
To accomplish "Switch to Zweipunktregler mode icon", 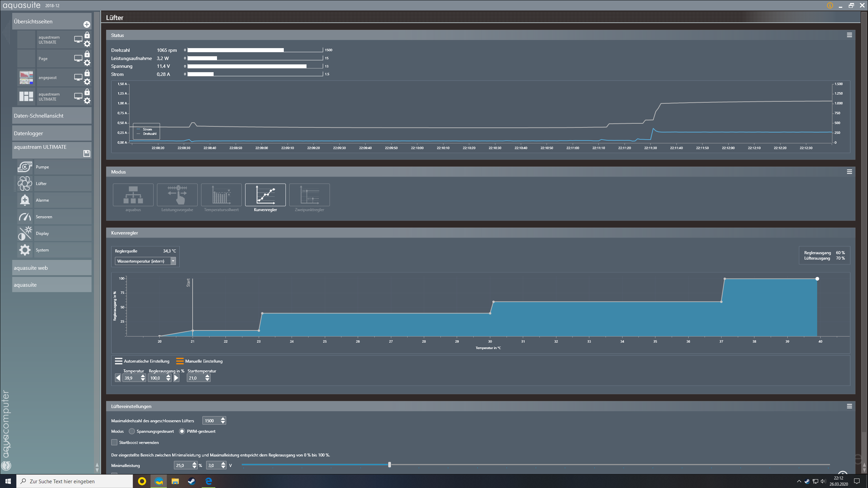I will pyautogui.click(x=309, y=195).
